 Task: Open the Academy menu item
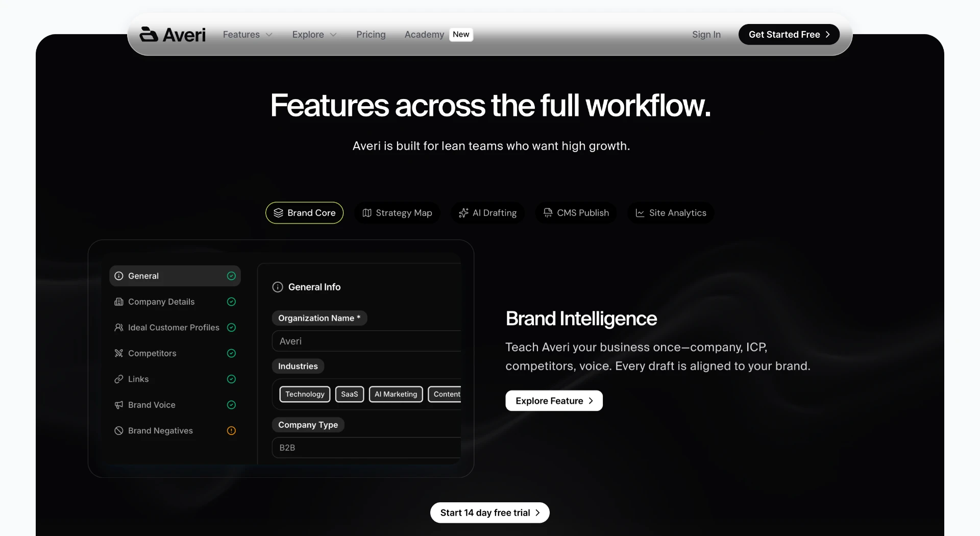point(424,34)
